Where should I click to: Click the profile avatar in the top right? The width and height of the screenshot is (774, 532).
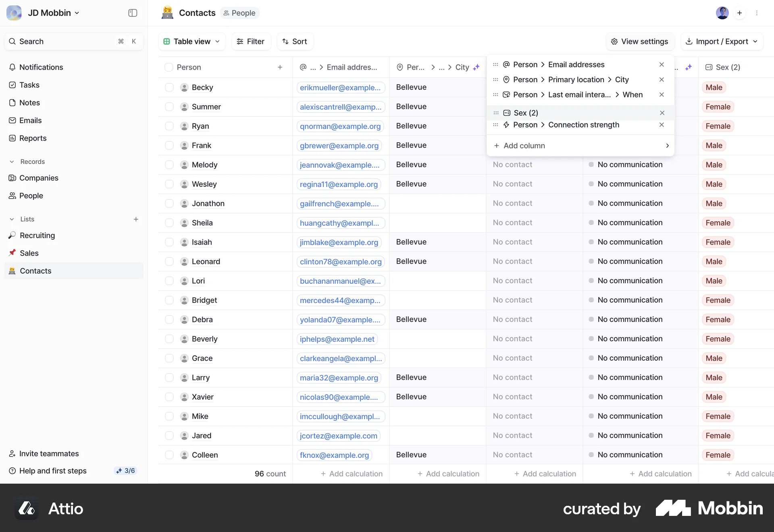pos(722,12)
